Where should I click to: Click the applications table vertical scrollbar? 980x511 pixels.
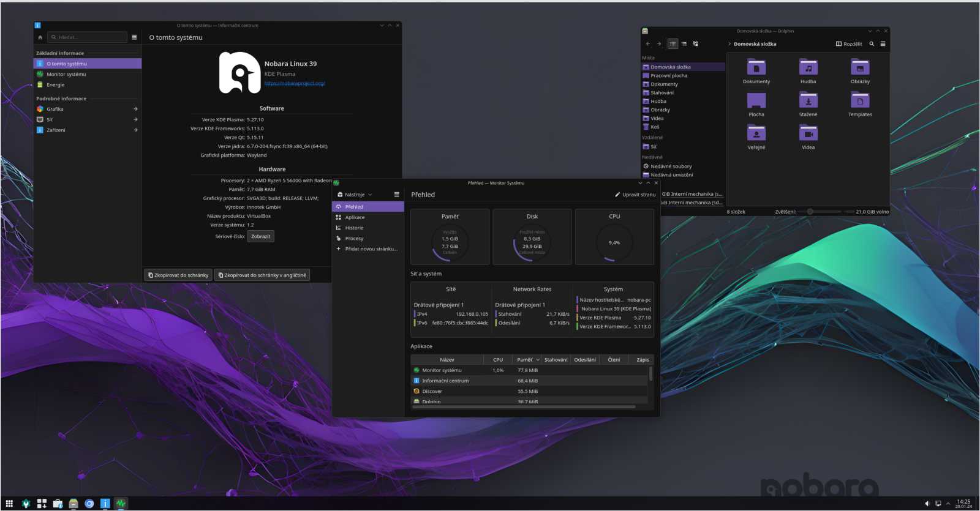[650, 374]
